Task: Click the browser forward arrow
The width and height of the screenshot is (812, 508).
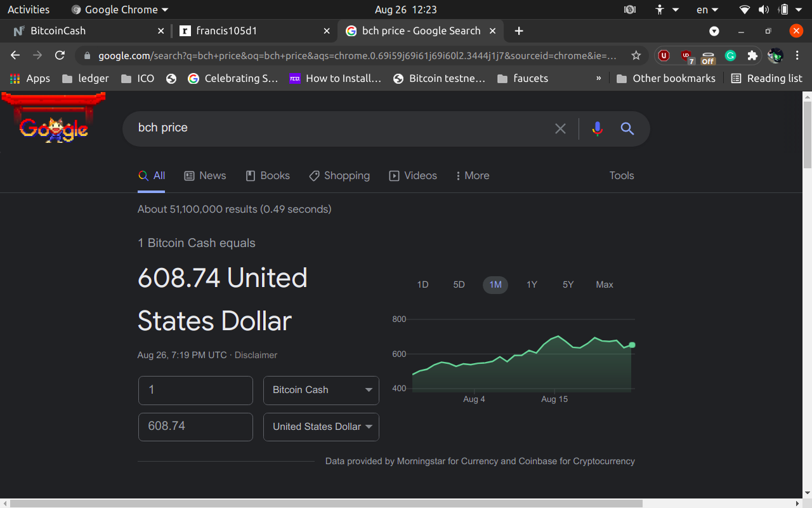Action: tap(37, 56)
